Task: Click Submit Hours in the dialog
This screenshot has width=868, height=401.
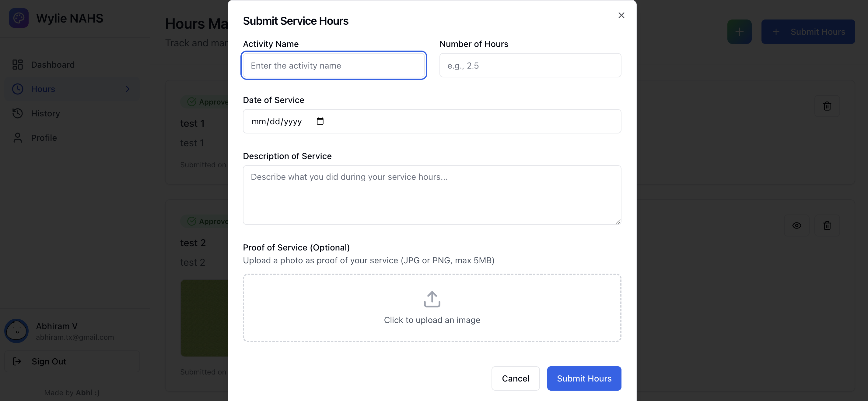Action: (x=584, y=378)
